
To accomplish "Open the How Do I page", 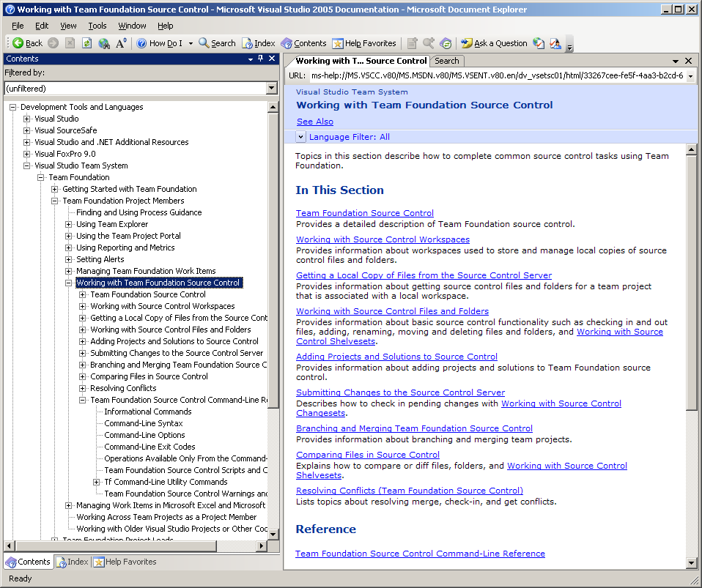I will click(x=160, y=43).
